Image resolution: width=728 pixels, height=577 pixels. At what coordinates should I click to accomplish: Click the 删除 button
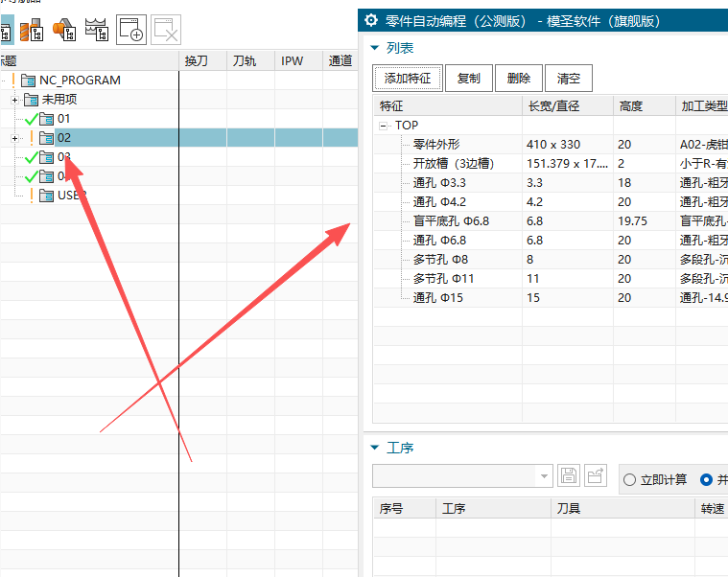[519, 78]
